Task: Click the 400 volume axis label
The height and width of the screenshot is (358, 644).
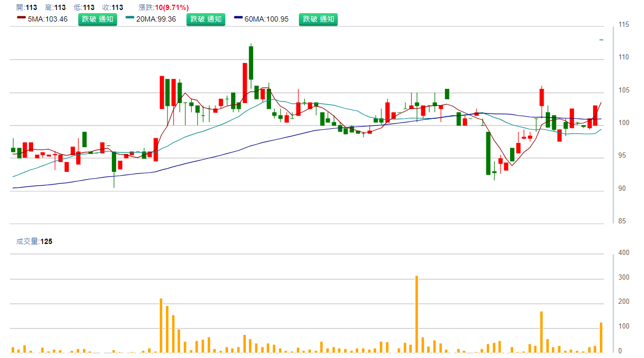Action: point(624,253)
